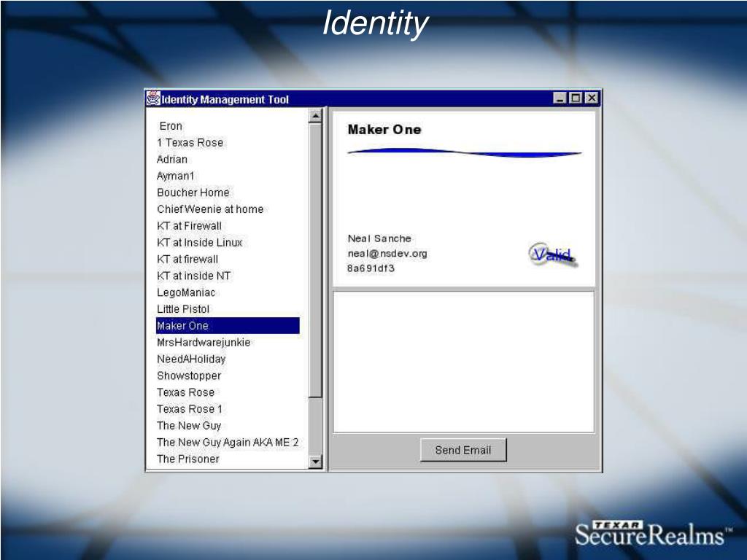The width and height of the screenshot is (747, 560).
Task: Select Showstopper in the list
Action: point(189,376)
